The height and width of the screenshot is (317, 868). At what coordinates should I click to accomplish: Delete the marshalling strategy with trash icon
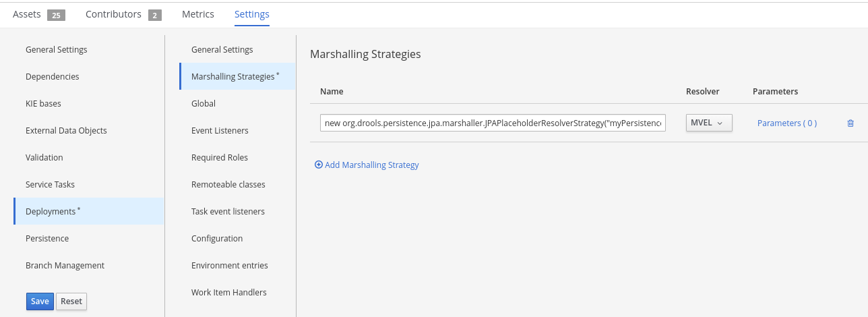tap(850, 123)
